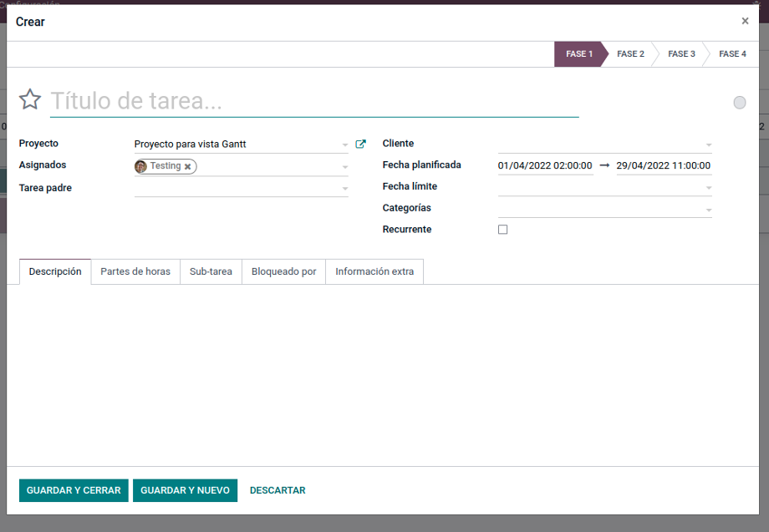Discard the task with Descartar
Image resolution: width=769 pixels, height=532 pixels.
278,490
